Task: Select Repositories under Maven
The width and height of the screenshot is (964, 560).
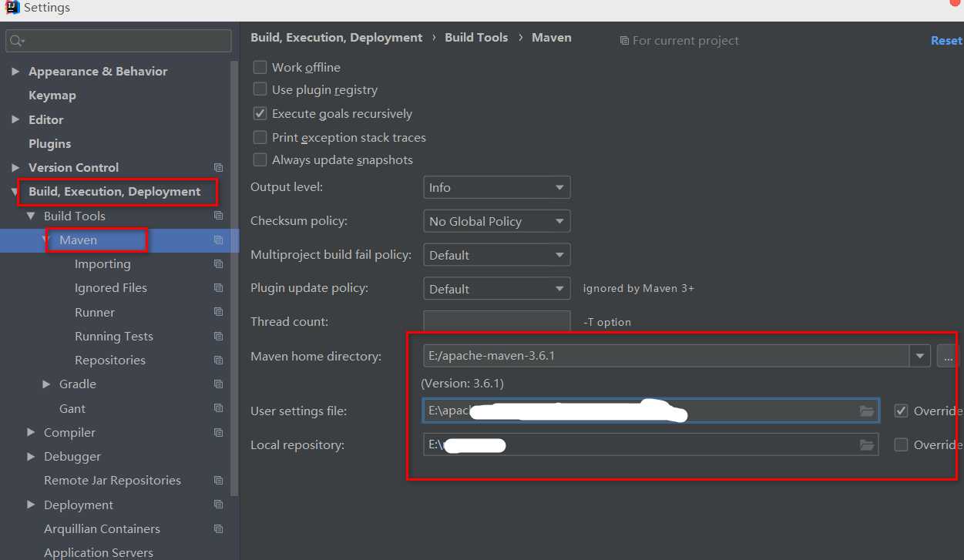Action: pyautogui.click(x=110, y=360)
